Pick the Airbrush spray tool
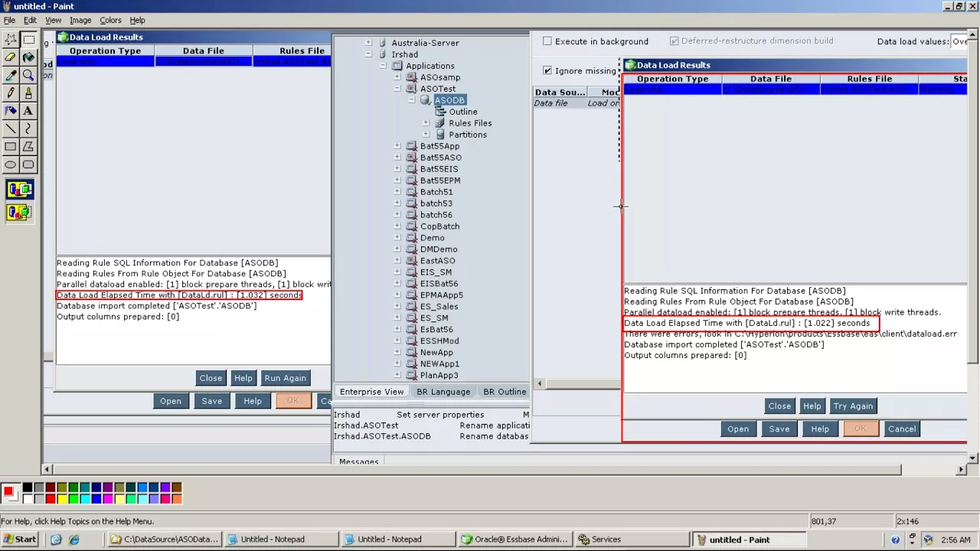The height and width of the screenshot is (551, 980). (11, 111)
